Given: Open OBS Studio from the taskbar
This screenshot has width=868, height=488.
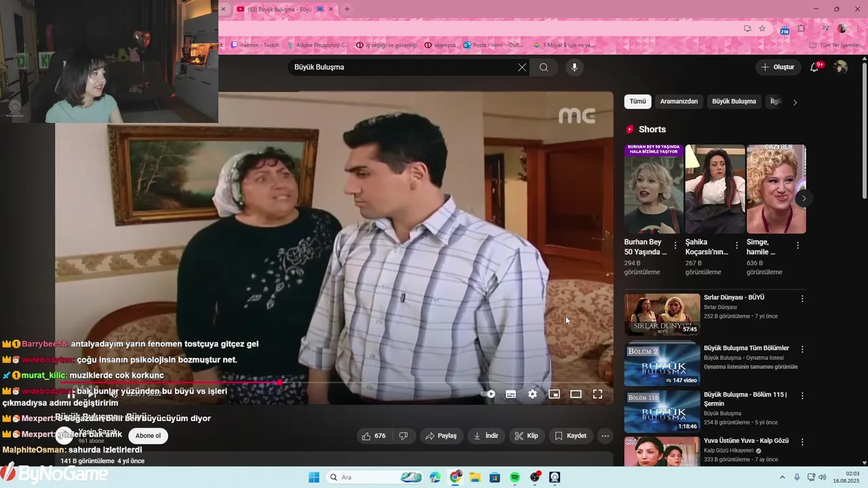Looking at the screenshot, I should coord(535,477).
